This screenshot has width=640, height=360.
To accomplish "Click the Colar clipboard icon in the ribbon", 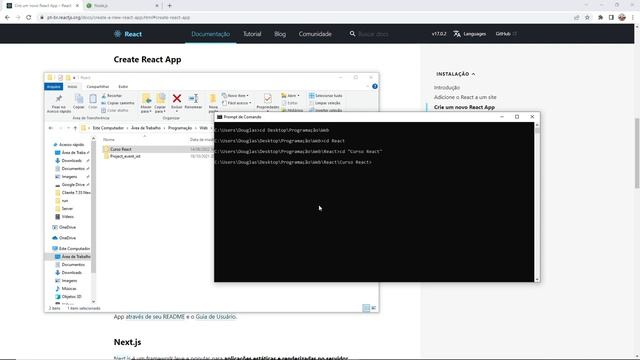I will tap(93, 99).
